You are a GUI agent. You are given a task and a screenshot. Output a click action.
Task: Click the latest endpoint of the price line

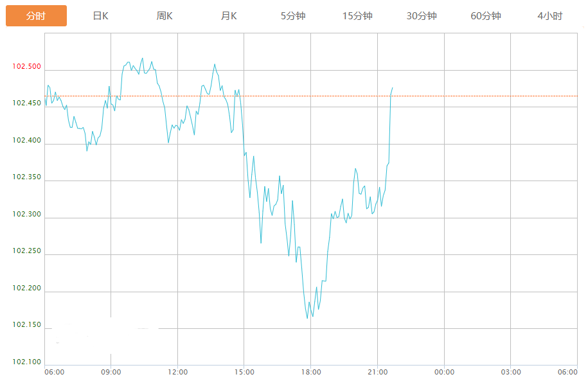click(392, 88)
